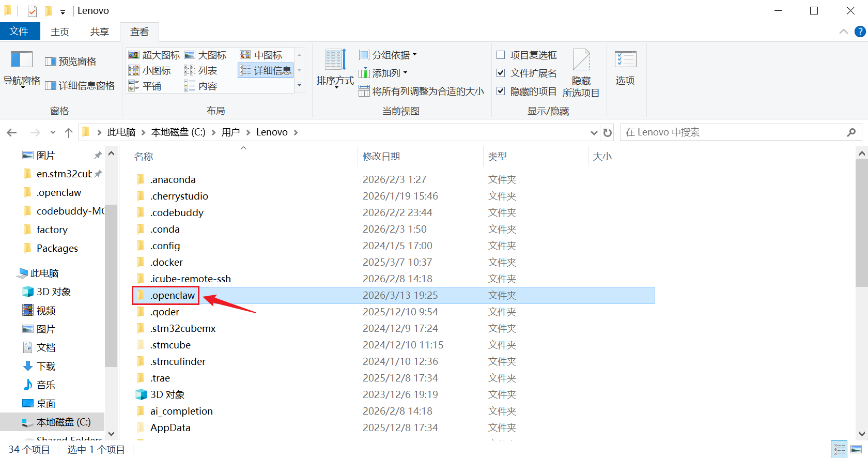Open factory in the navigation pane
This screenshot has width=868, height=458.
pyautogui.click(x=52, y=230)
